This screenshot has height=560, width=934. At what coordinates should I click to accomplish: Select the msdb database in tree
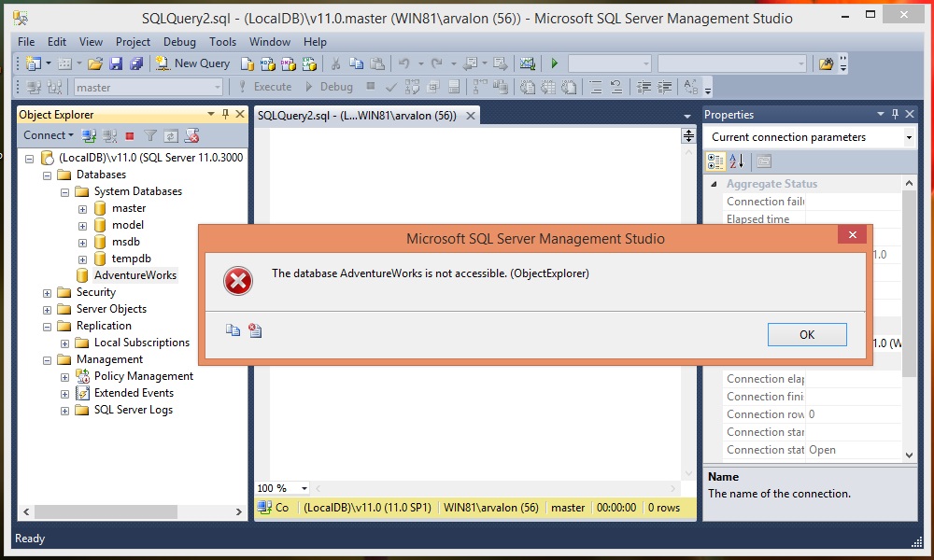126,243
